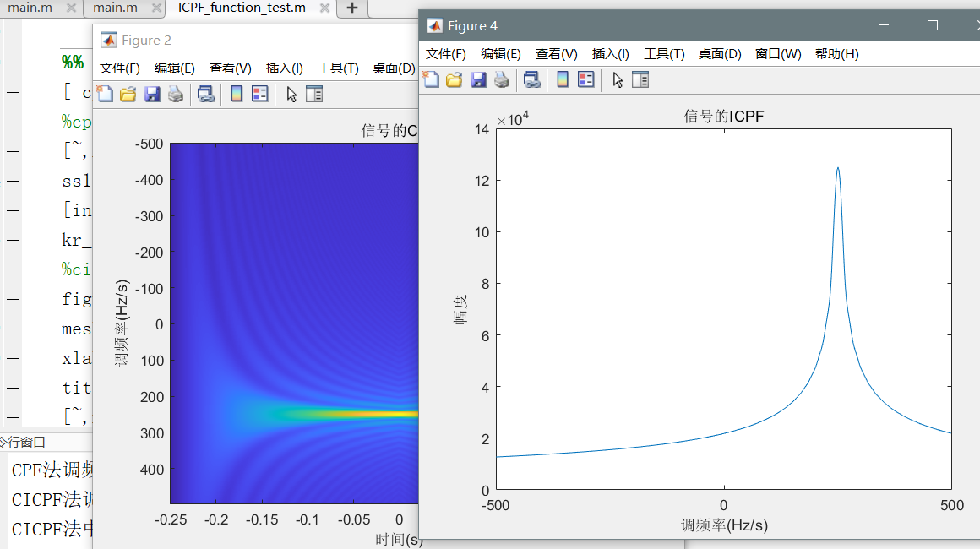Screen dimensions: 980x549
Task: Click the 信号的ICPF plot title
Action: 724,117
